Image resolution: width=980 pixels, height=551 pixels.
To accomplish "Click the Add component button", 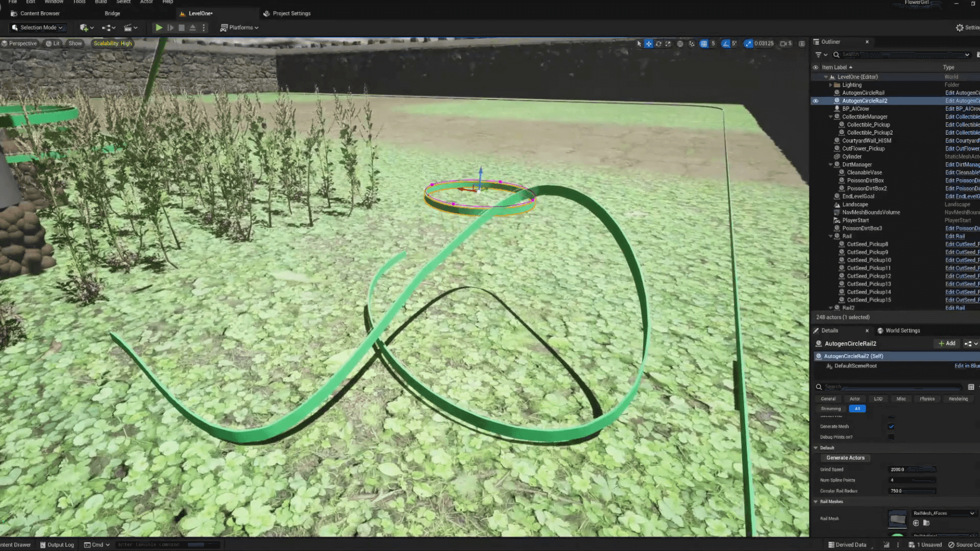I will pos(947,343).
